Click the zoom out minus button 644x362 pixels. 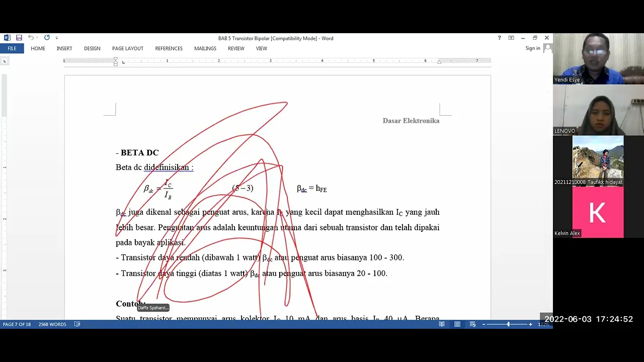click(x=484, y=324)
